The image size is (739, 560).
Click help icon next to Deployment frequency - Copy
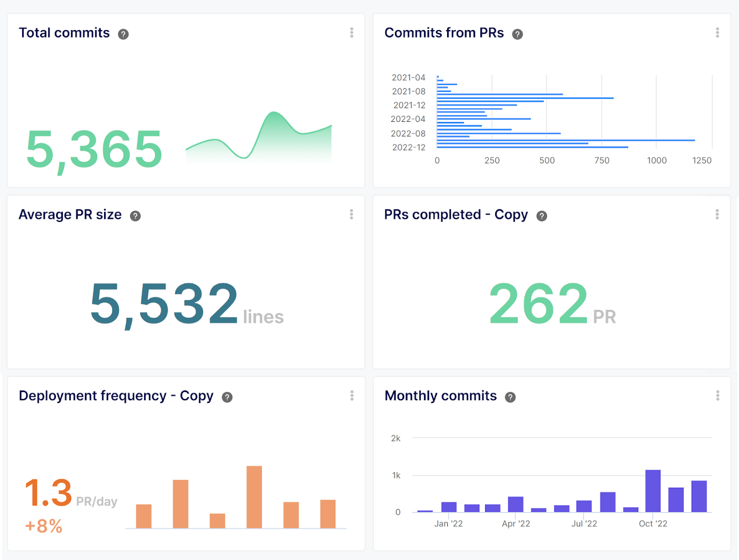pos(227,397)
